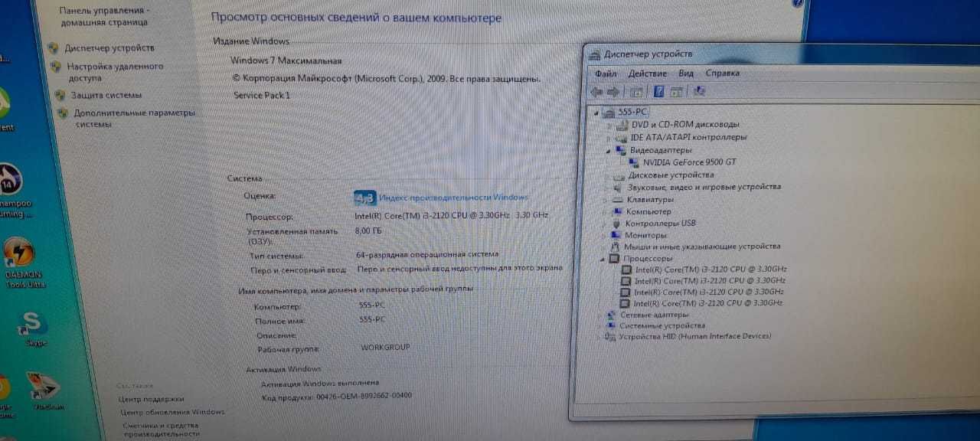Collapse the Видеоадаптеры node

[609, 151]
